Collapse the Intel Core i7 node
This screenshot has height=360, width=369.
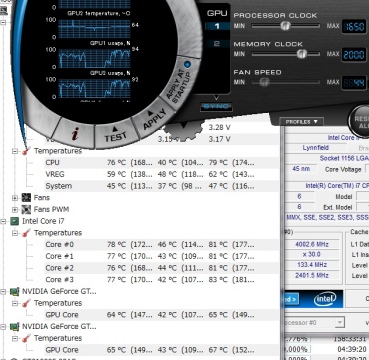point(3,221)
